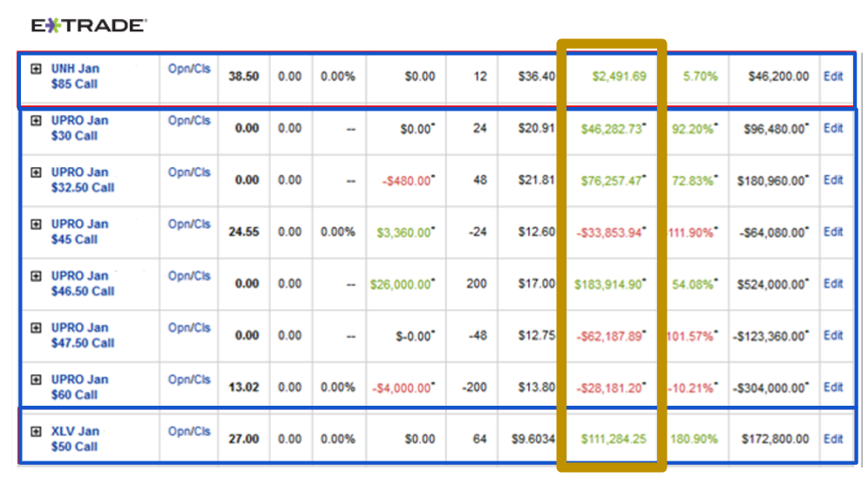This screenshot has height=478, width=868.
Task: Select the -$33,853.94 loss value
Action: click(x=611, y=232)
